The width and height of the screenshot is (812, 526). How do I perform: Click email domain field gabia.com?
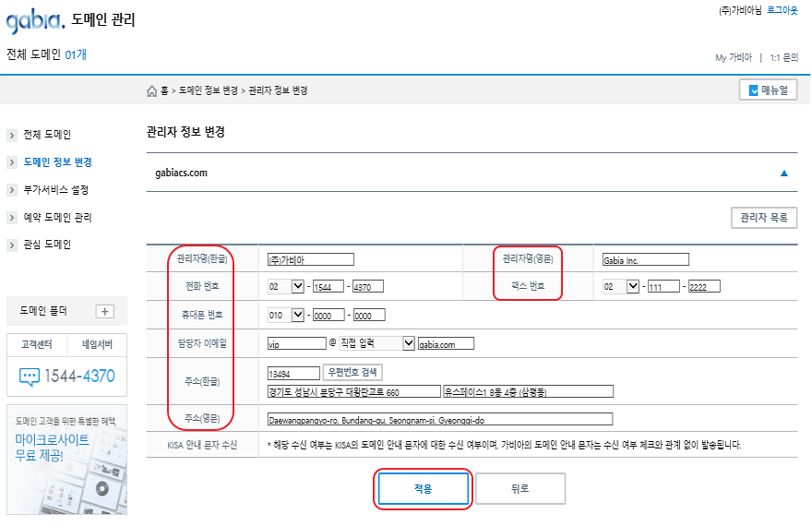446,343
